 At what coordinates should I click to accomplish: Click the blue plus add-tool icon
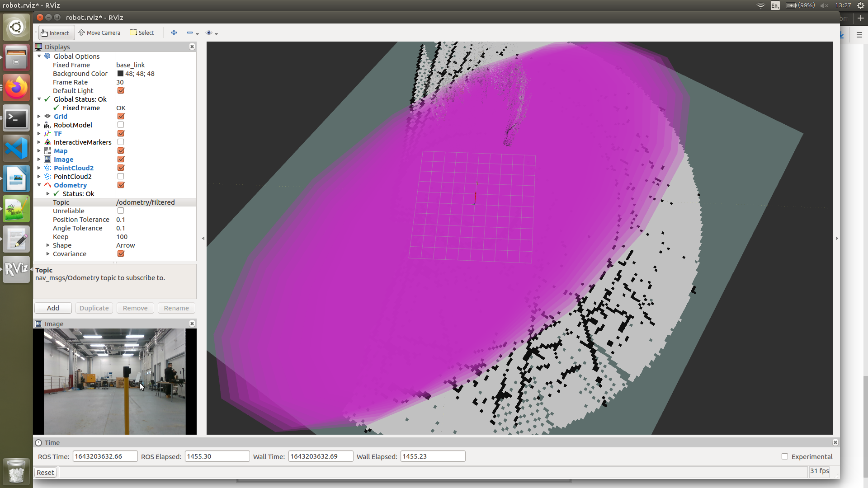[x=174, y=33]
